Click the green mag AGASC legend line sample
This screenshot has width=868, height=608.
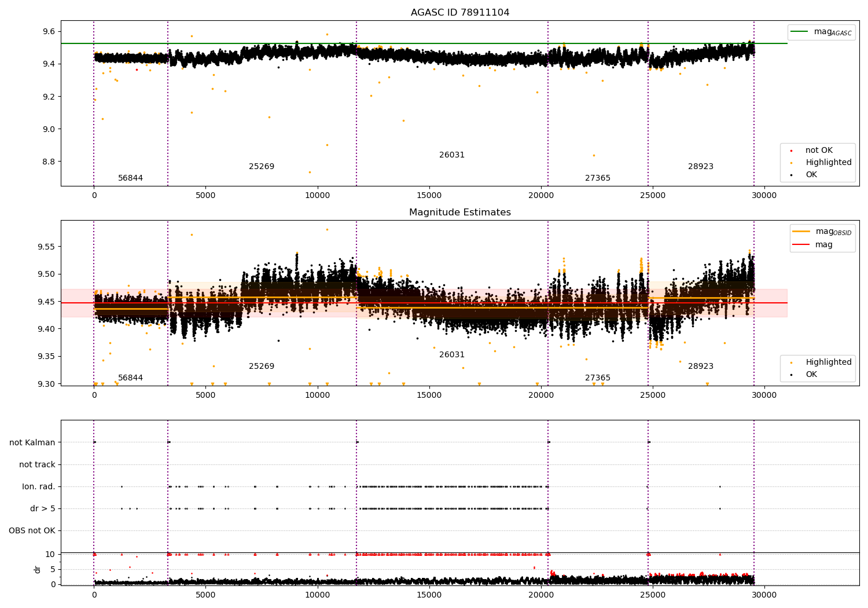point(799,32)
